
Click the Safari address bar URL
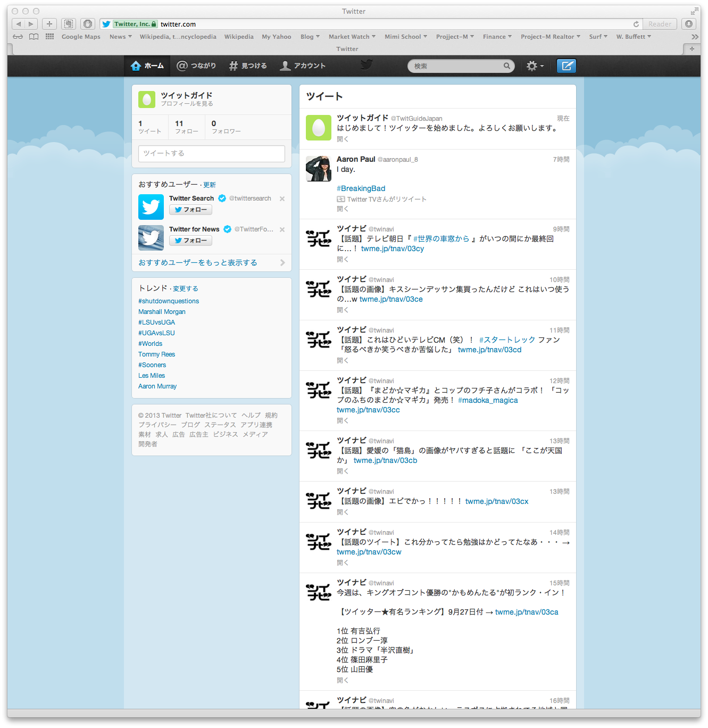click(178, 24)
